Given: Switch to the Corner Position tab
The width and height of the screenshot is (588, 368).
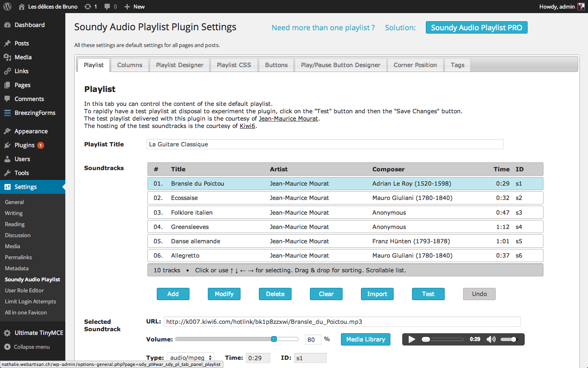Looking at the screenshot, I should pos(415,65).
